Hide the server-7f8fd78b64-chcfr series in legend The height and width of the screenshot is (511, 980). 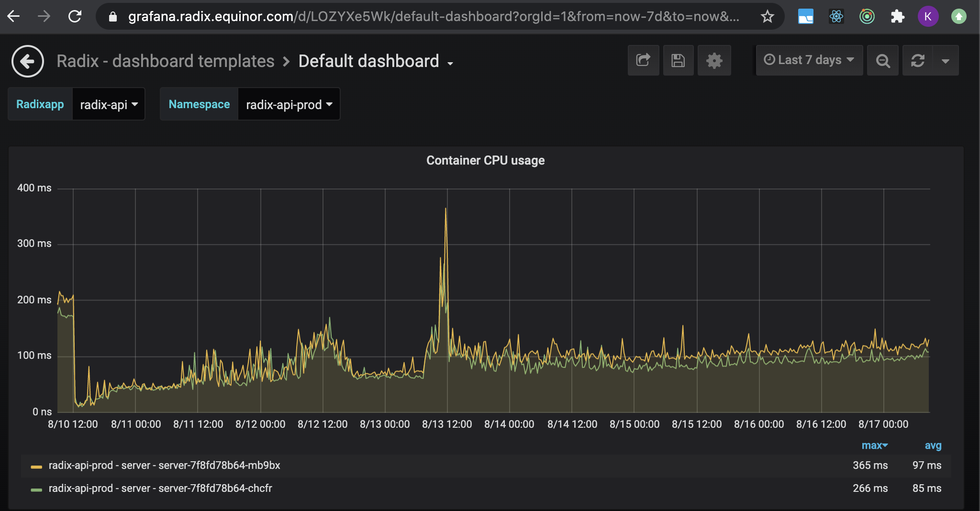point(160,488)
